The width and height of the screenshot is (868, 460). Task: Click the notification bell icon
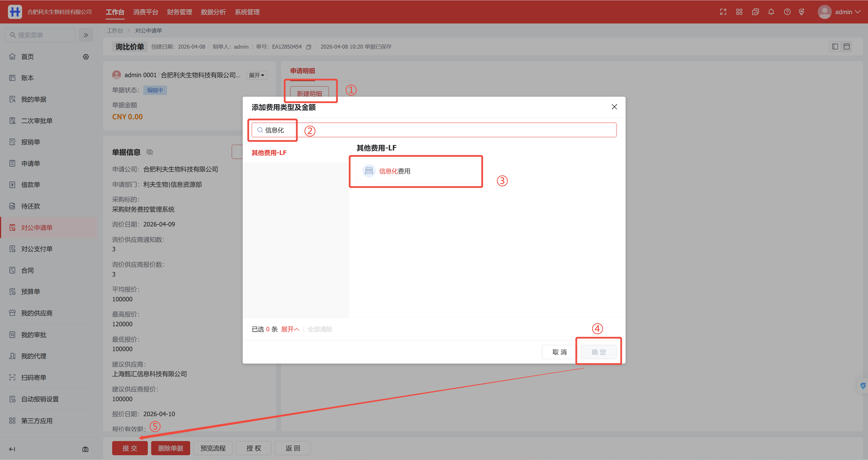pos(771,12)
